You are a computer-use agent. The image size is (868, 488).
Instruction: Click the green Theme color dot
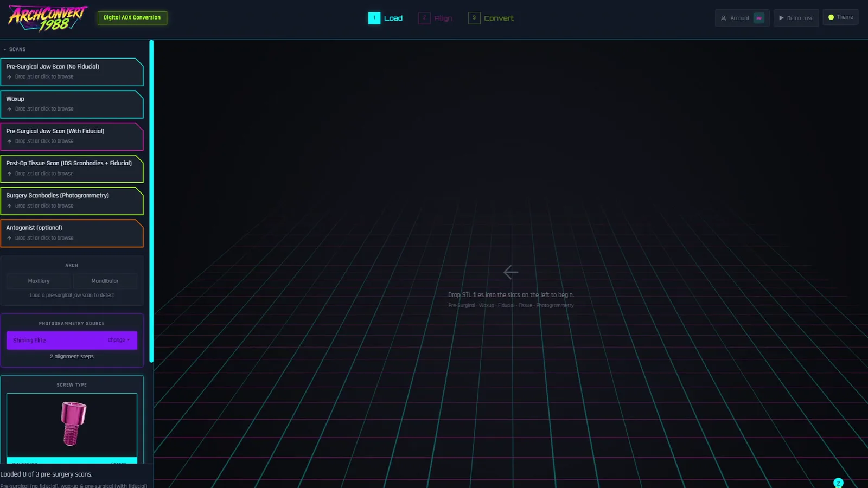[x=831, y=17]
